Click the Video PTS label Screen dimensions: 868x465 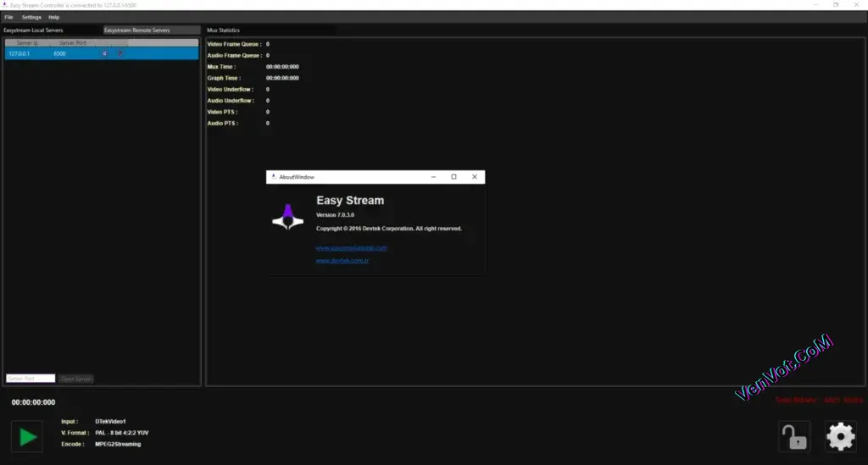click(x=223, y=112)
